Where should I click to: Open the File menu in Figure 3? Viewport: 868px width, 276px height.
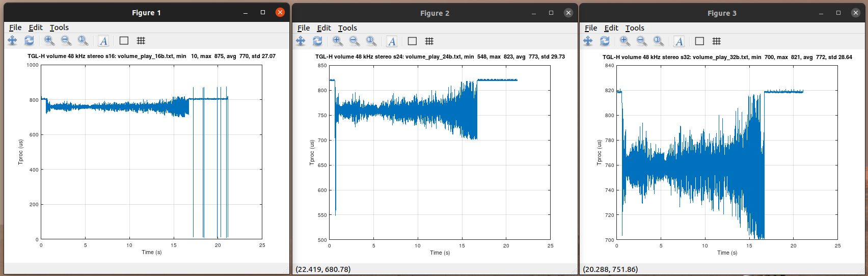[x=591, y=28]
